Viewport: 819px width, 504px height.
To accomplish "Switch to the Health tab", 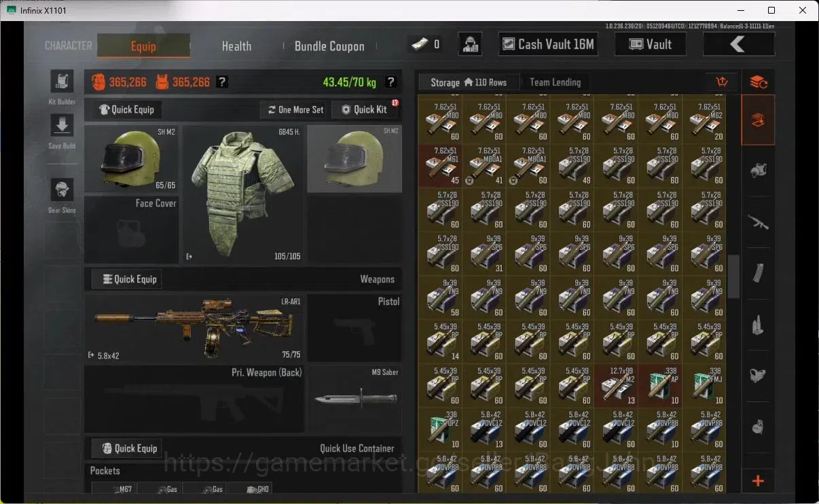I will (236, 46).
